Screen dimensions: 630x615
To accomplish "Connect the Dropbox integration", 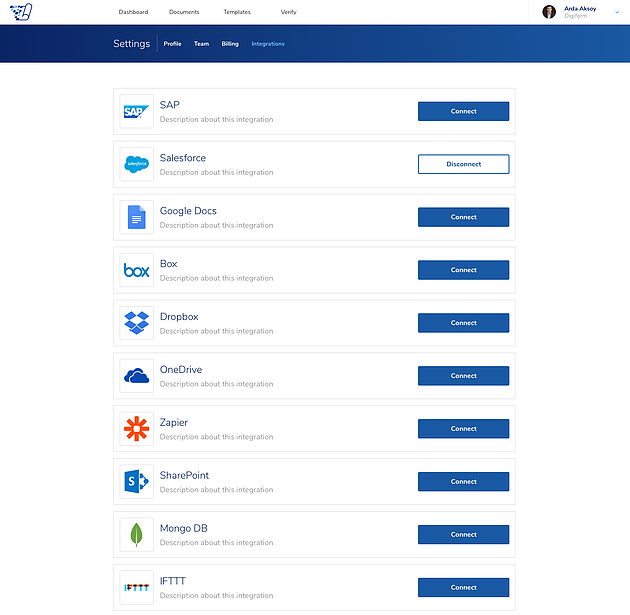I will click(464, 323).
